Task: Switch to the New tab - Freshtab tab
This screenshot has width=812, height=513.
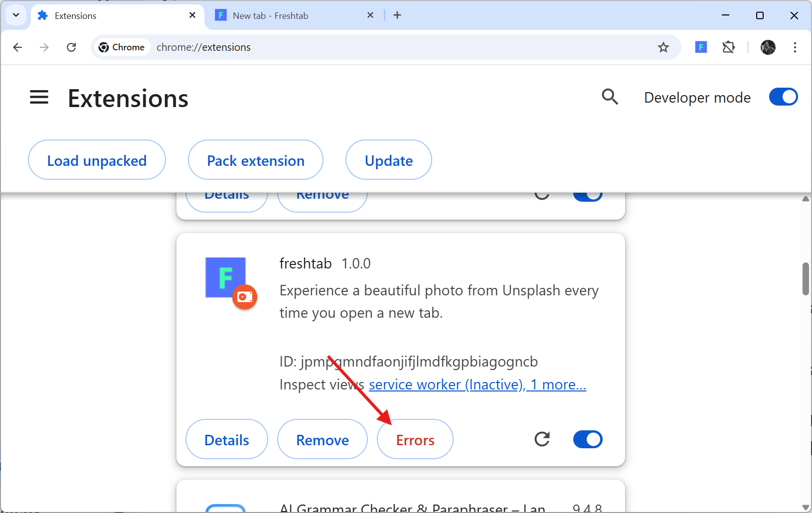Action: pyautogui.click(x=272, y=15)
